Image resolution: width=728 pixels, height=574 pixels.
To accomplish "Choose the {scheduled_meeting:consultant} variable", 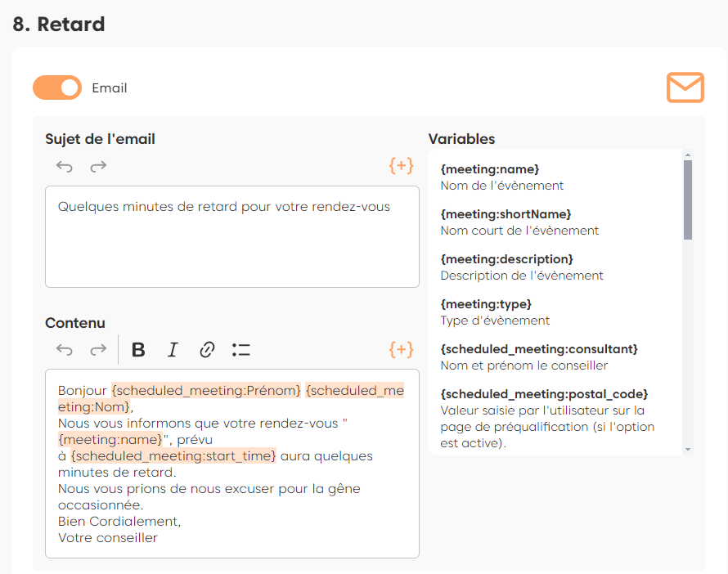I will click(539, 349).
